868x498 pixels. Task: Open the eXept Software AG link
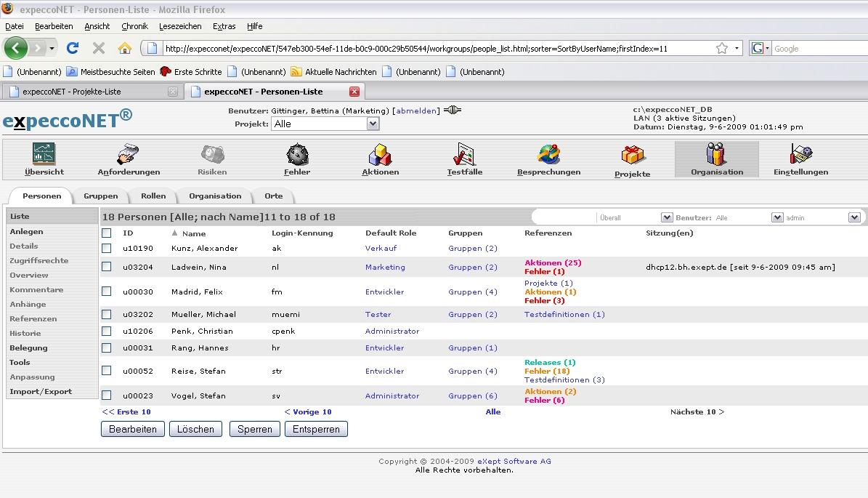[514, 461]
